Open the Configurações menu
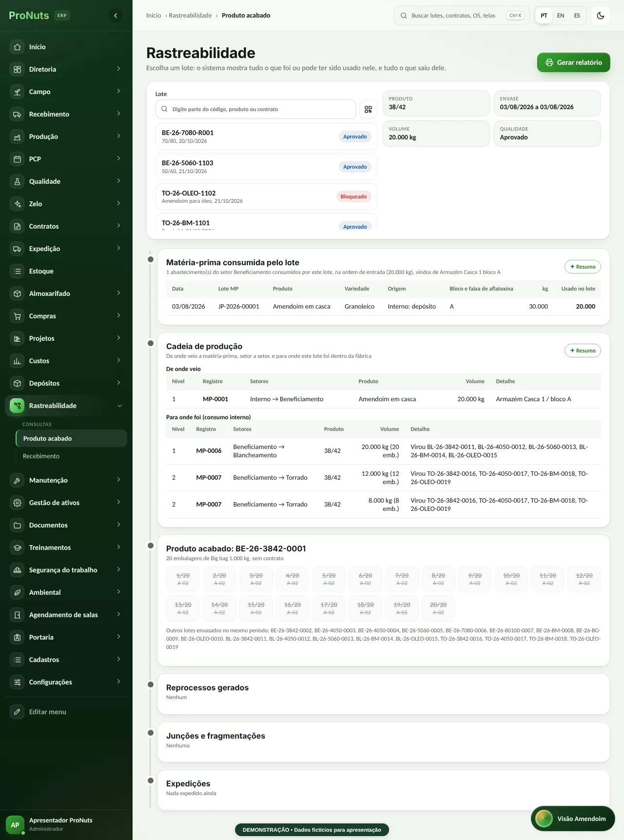The image size is (624, 840). pos(66,682)
